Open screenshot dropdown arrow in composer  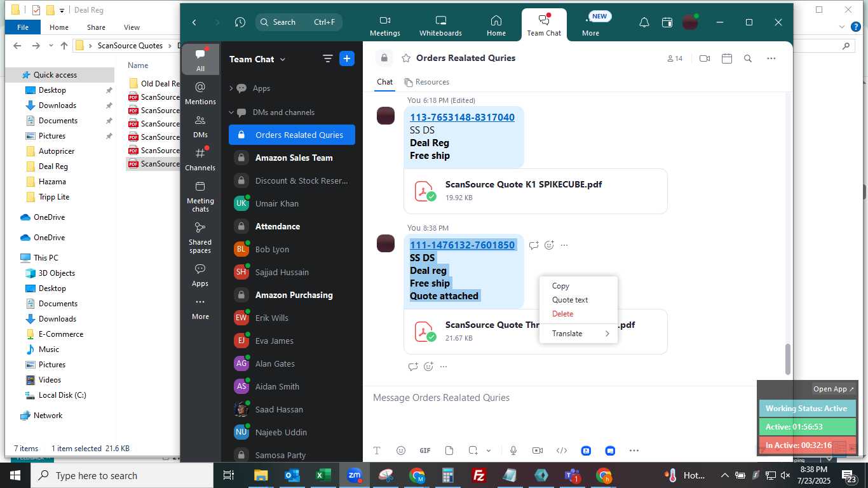coord(489,451)
